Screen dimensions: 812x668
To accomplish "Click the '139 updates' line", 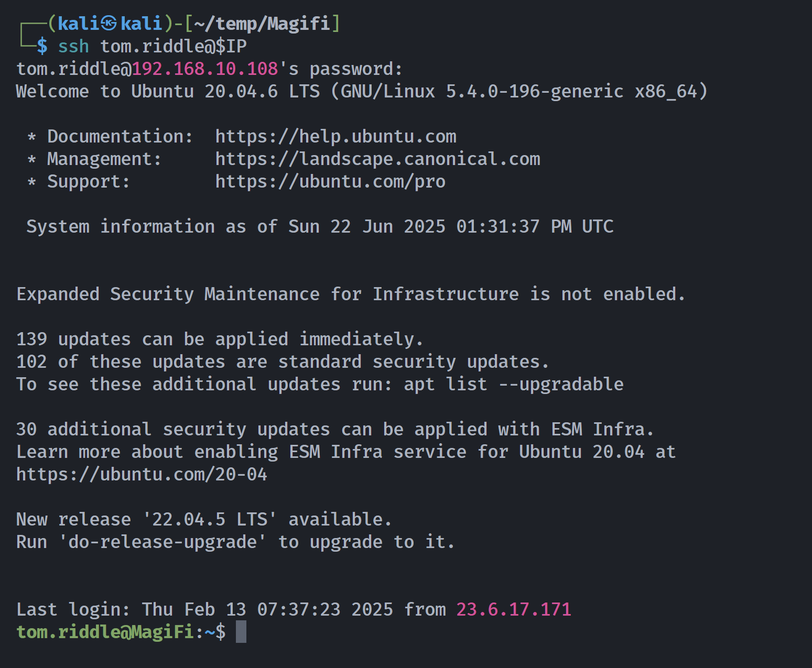I will (x=220, y=339).
